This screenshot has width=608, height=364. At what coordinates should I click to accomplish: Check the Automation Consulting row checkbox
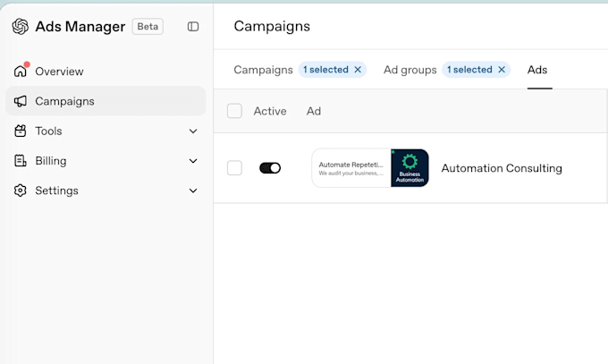(x=234, y=168)
